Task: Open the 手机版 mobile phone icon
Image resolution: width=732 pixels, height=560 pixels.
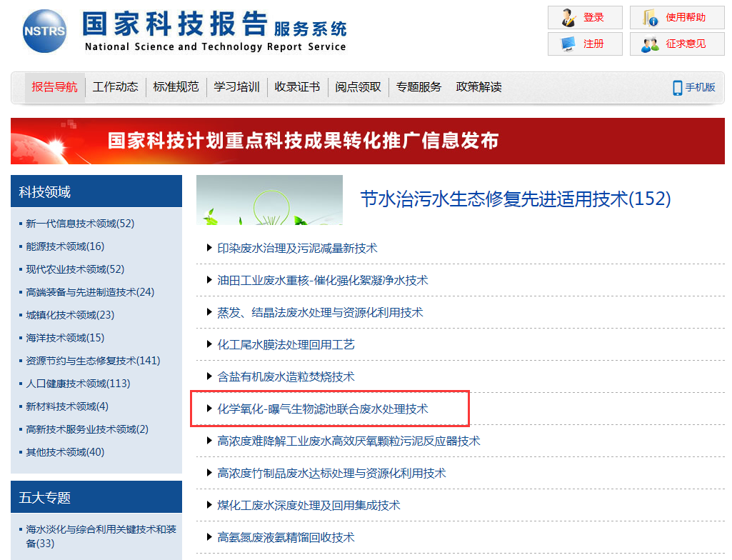Action: point(677,87)
